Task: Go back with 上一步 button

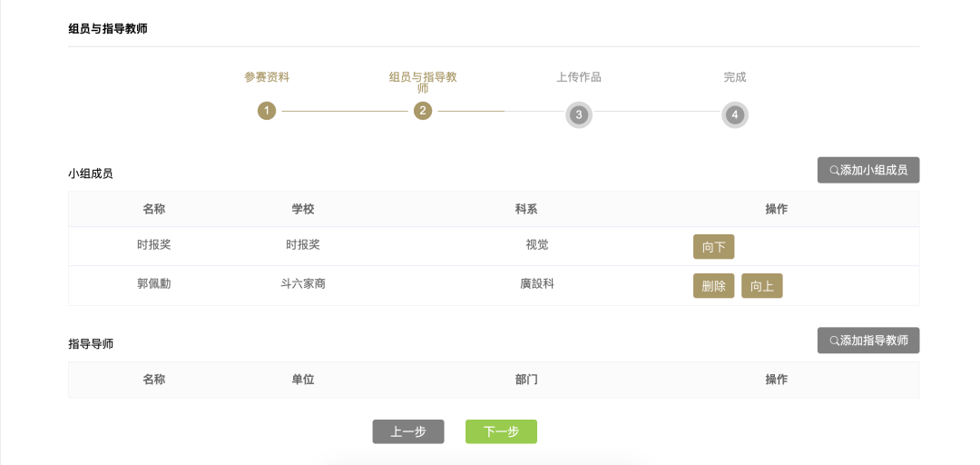Action: [x=408, y=431]
